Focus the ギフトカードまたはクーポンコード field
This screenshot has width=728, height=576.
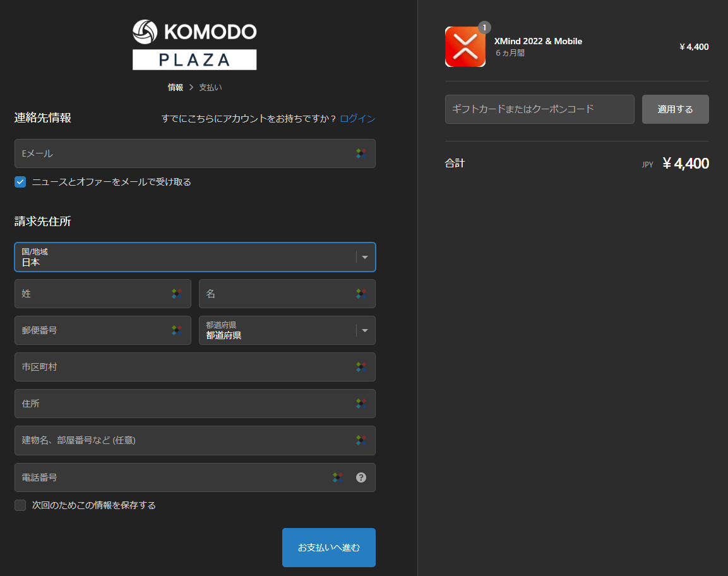tap(539, 109)
